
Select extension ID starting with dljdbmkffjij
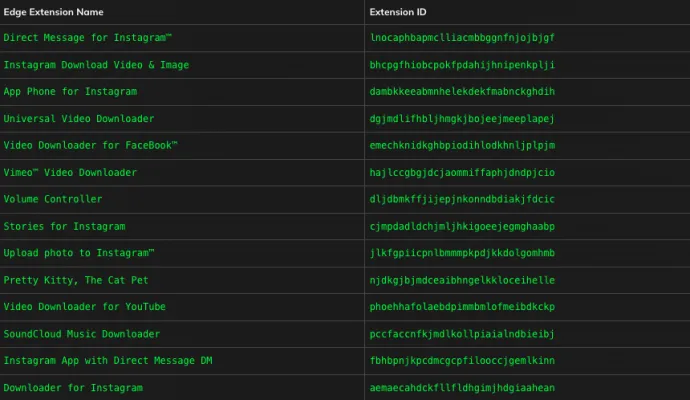coord(462,199)
